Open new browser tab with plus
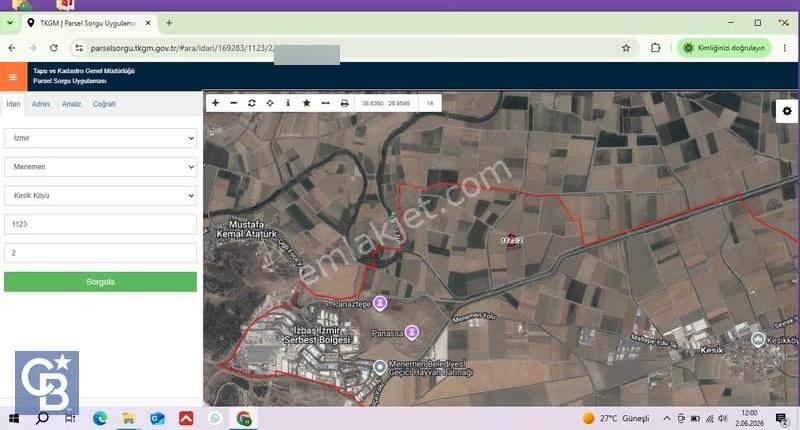800x430 pixels. click(x=169, y=23)
